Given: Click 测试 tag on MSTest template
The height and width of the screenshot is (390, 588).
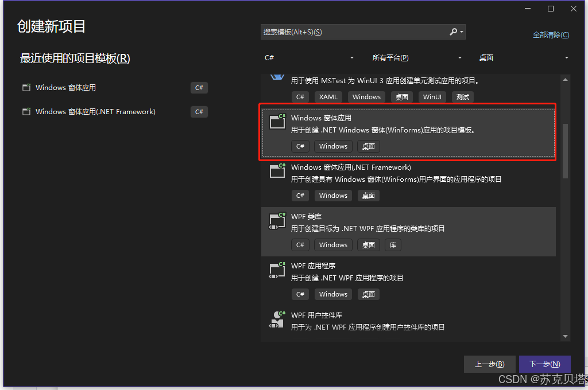Looking at the screenshot, I should (x=463, y=97).
